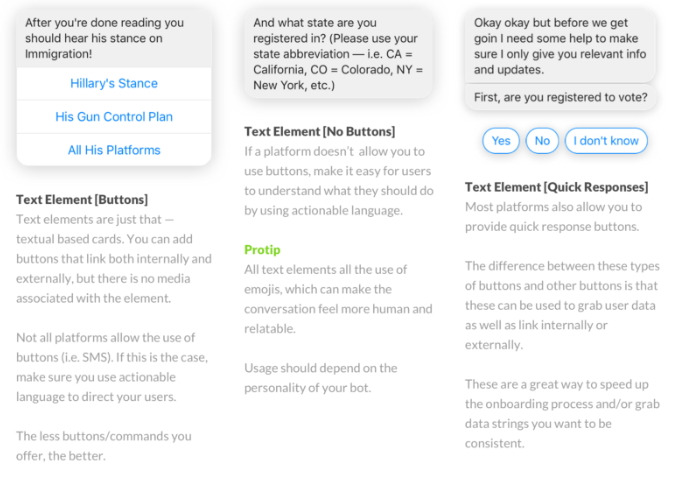Click the state abbreviation question bubble
Image resolution: width=681 pixels, height=479 pixels.
coord(338,54)
